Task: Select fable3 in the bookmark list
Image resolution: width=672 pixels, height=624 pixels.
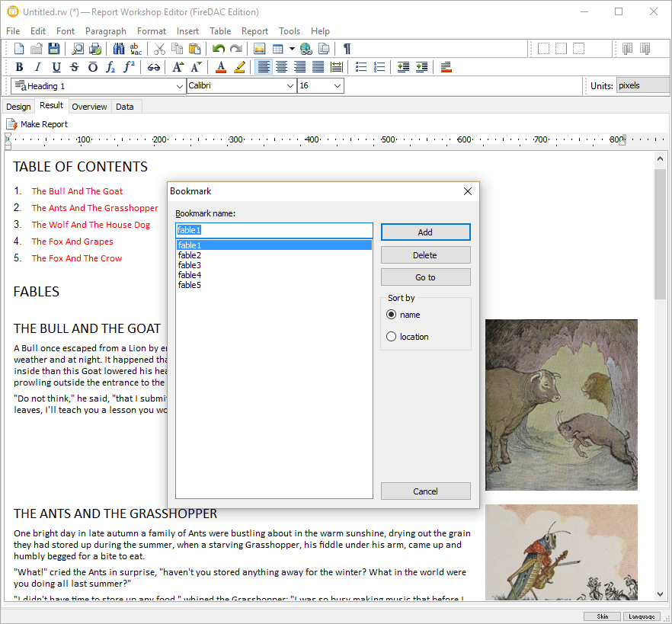Action: click(190, 265)
